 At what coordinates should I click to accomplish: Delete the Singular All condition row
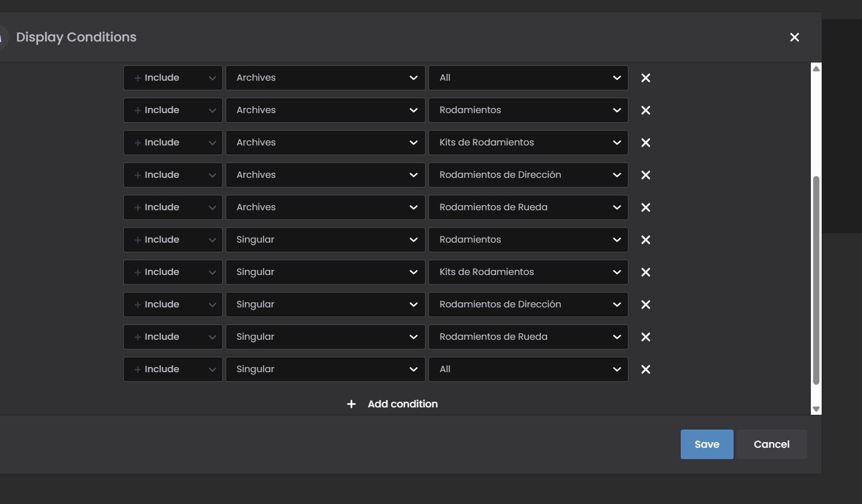click(646, 369)
